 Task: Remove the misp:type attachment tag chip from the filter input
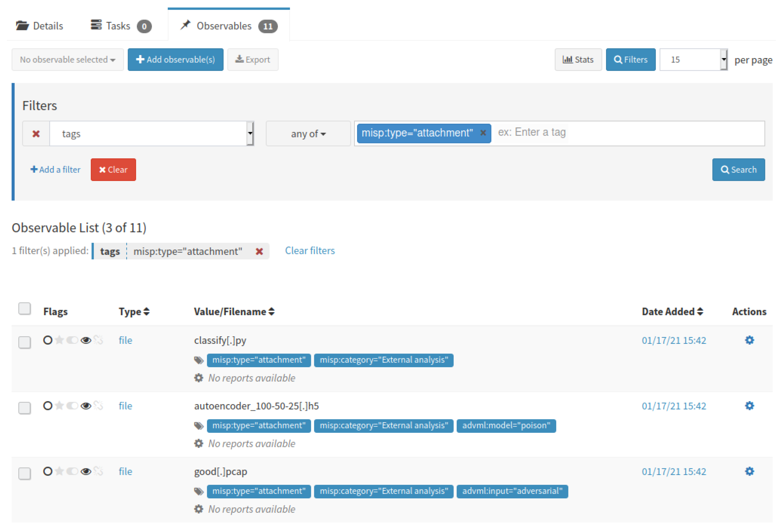483,133
